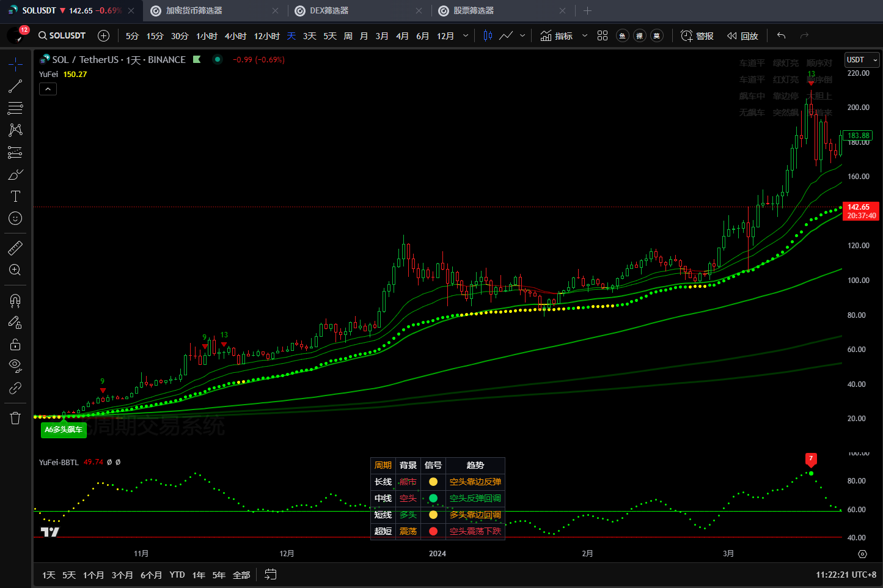Open the XABCD pattern tools

point(15,130)
